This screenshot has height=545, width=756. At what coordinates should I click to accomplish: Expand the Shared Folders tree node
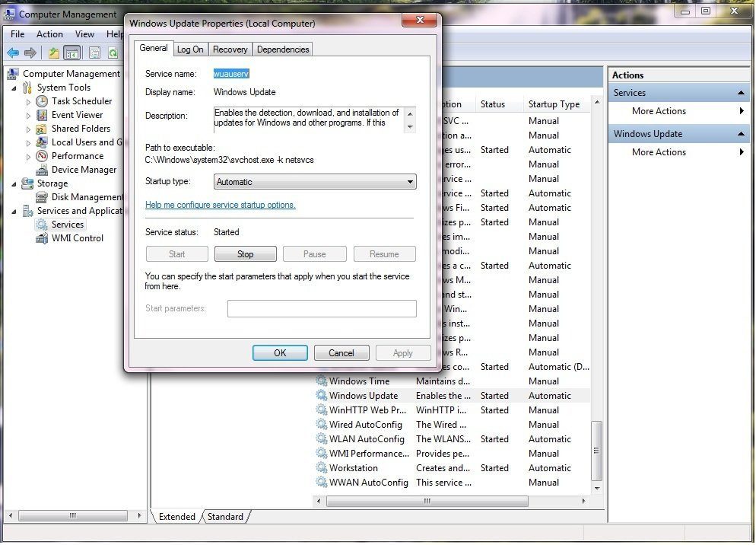click(x=28, y=129)
